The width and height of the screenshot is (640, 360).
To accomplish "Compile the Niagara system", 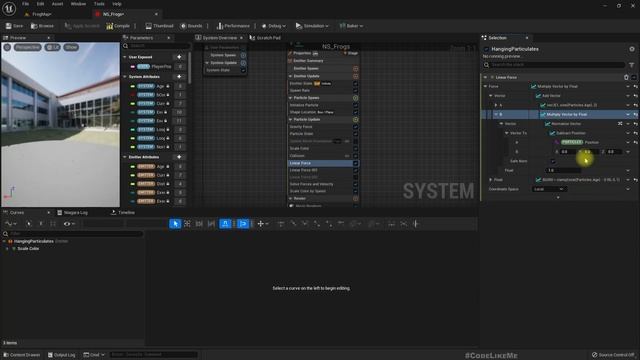I will [x=118, y=26].
